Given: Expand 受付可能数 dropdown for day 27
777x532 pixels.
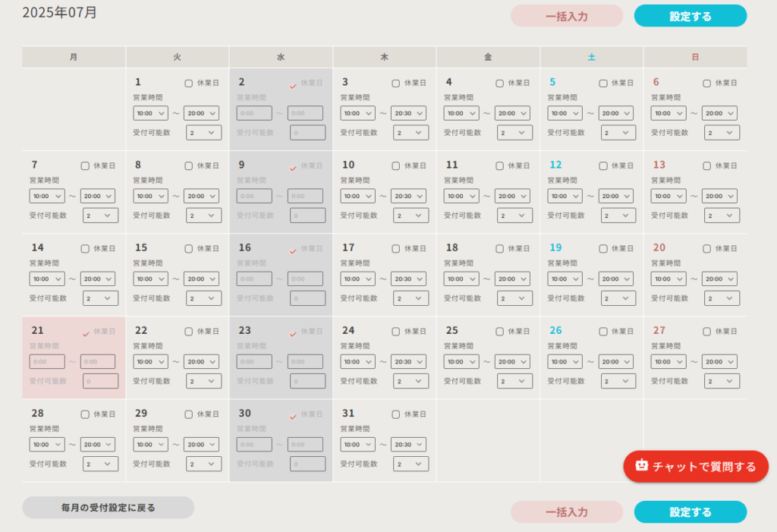Looking at the screenshot, I should point(722,381).
